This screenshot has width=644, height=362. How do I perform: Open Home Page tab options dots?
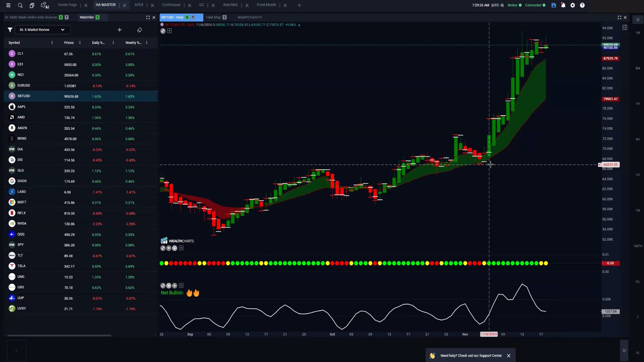click(x=80, y=5)
